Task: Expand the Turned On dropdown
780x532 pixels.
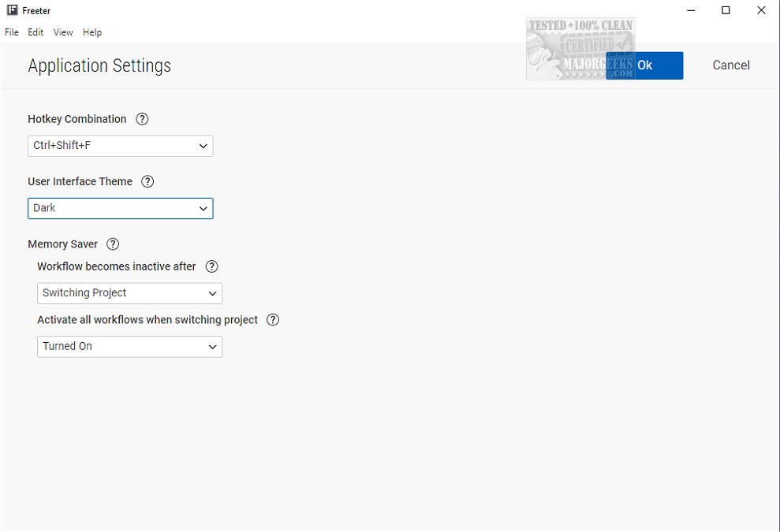Action: click(129, 347)
